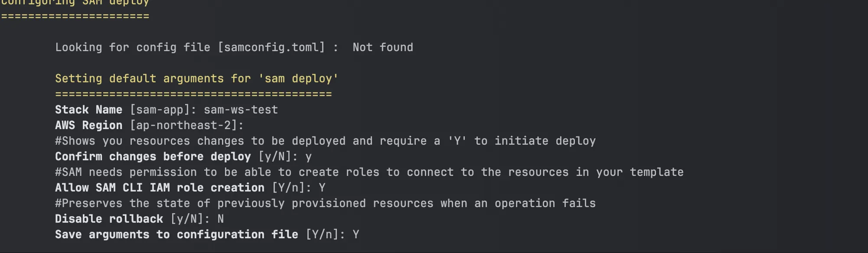
Task: Click the 'Disable rollback' prompt label
Action: tap(109, 219)
